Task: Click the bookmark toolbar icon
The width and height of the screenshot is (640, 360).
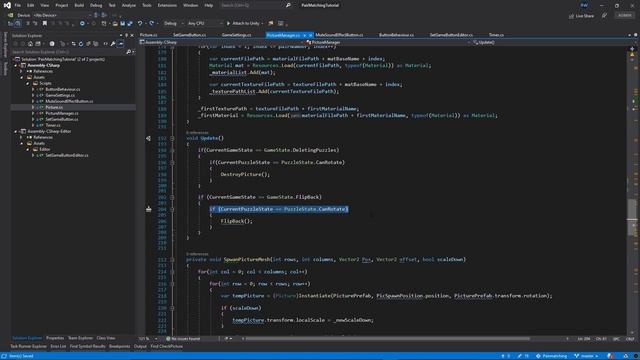Action: pos(45,24)
